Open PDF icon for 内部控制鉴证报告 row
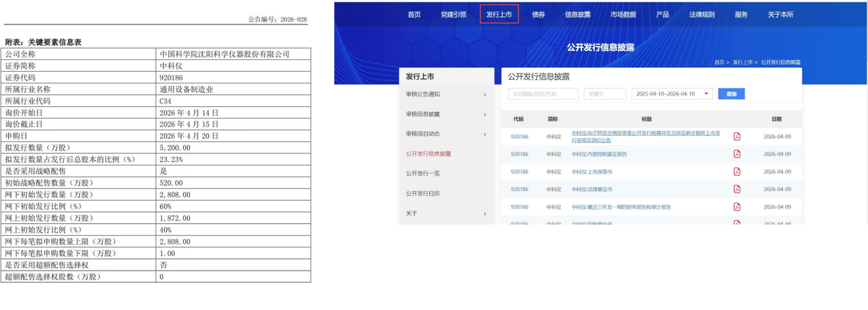The width and height of the screenshot is (868, 310). pos(737,154)
